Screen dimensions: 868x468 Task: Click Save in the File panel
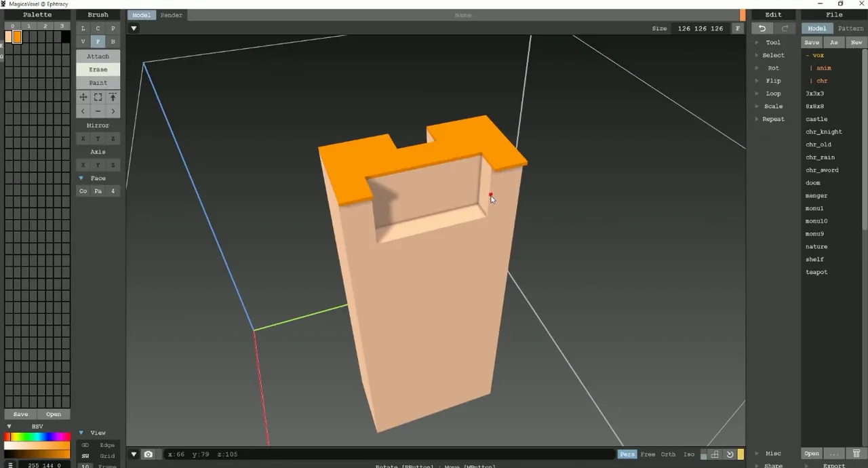[x=812, y=42]
